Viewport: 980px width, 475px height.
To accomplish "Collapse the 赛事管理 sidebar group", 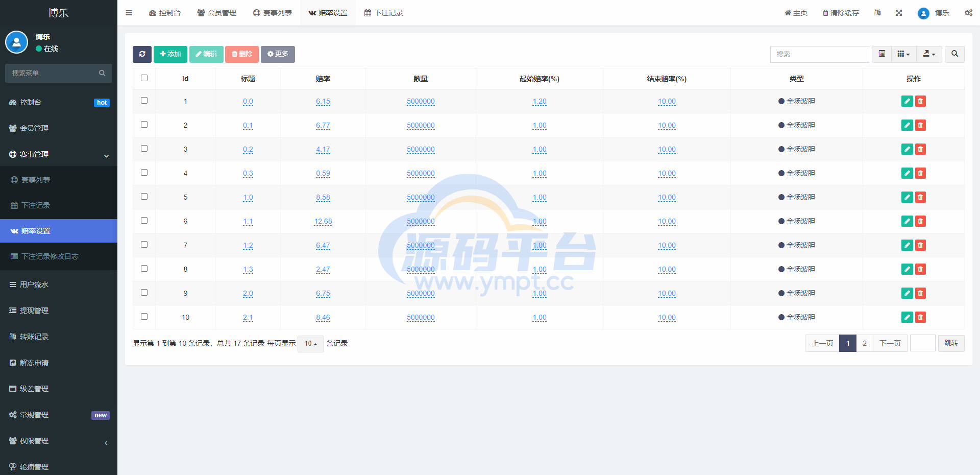I will pyautogui.click(x=59, y=154).
